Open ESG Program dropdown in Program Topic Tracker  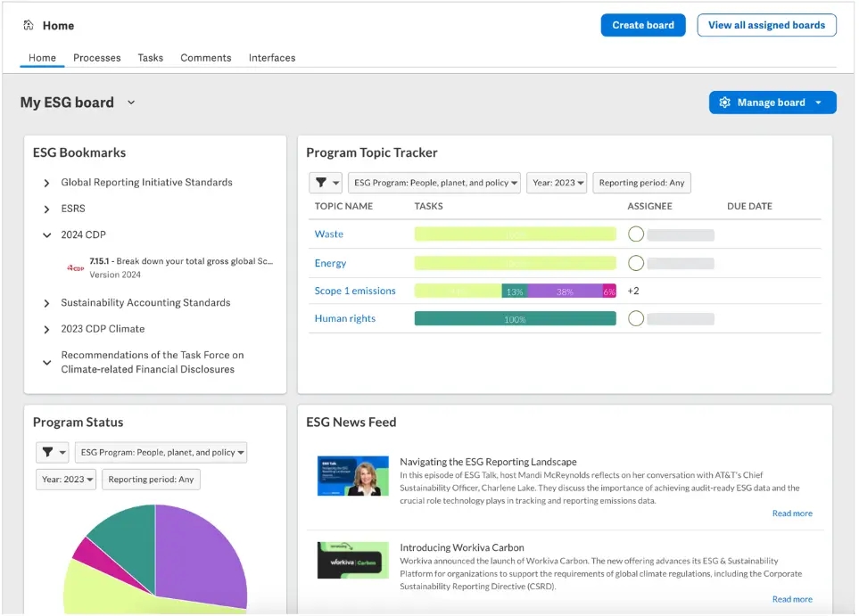[x=434, y=183]
